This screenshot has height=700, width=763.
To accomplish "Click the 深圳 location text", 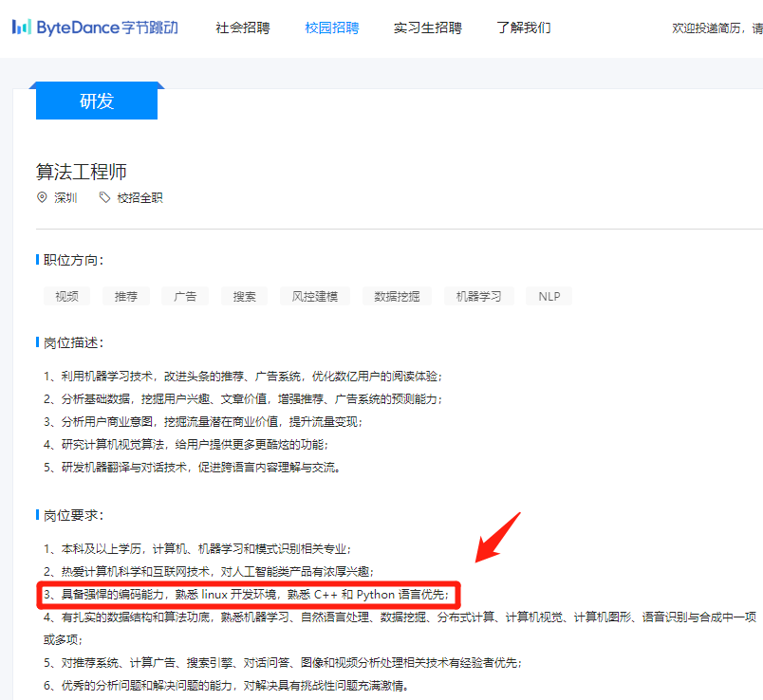I will (65, 197).
